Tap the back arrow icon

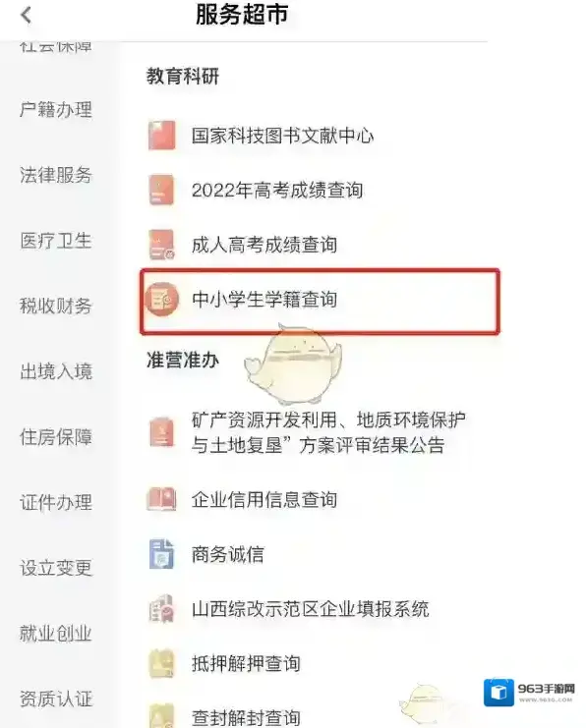pos(26,15)
